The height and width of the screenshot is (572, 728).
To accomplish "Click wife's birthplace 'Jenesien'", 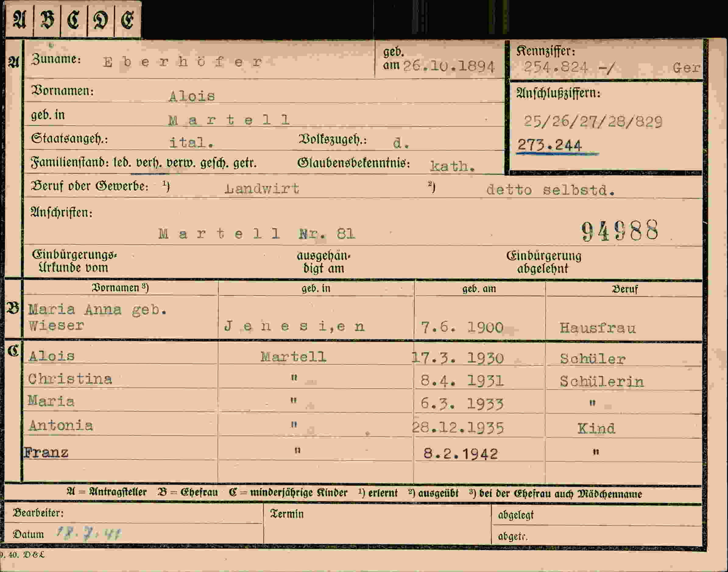I will [295, 326].
